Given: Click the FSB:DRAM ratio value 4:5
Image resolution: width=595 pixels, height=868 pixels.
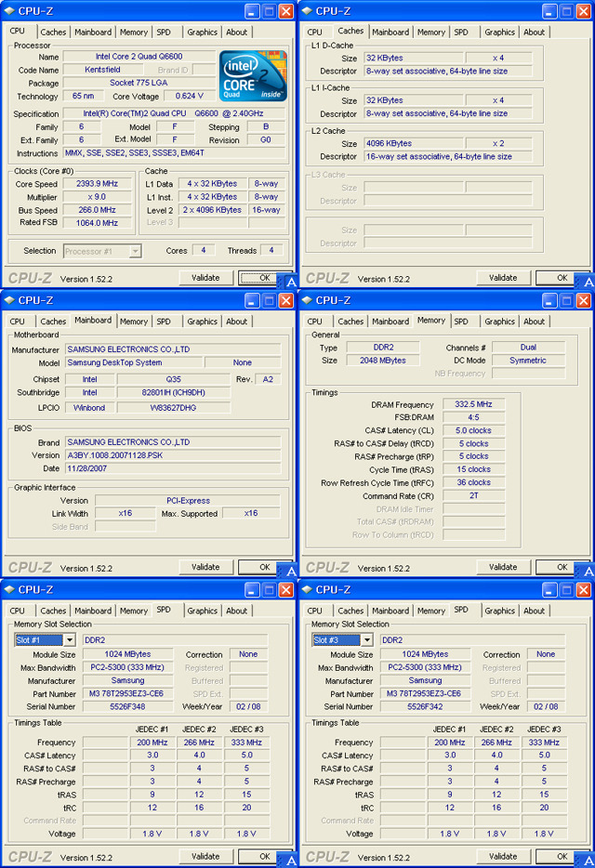Looking at the screenshot, I should [x=473, y=417].
